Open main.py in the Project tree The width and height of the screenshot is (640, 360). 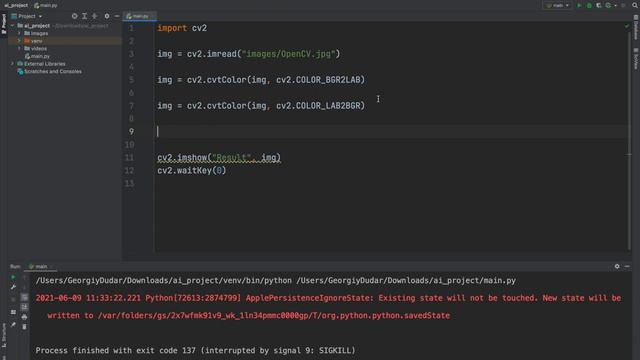(37, 56)
